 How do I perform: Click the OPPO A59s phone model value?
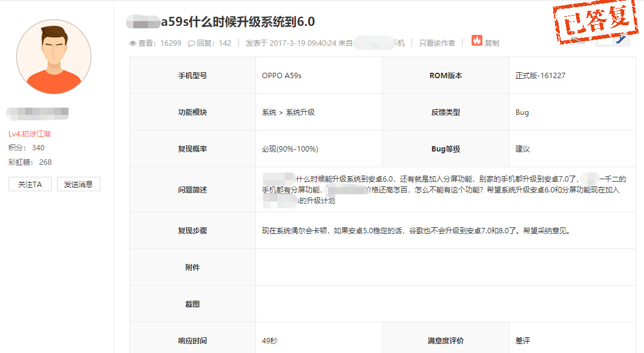282,76
